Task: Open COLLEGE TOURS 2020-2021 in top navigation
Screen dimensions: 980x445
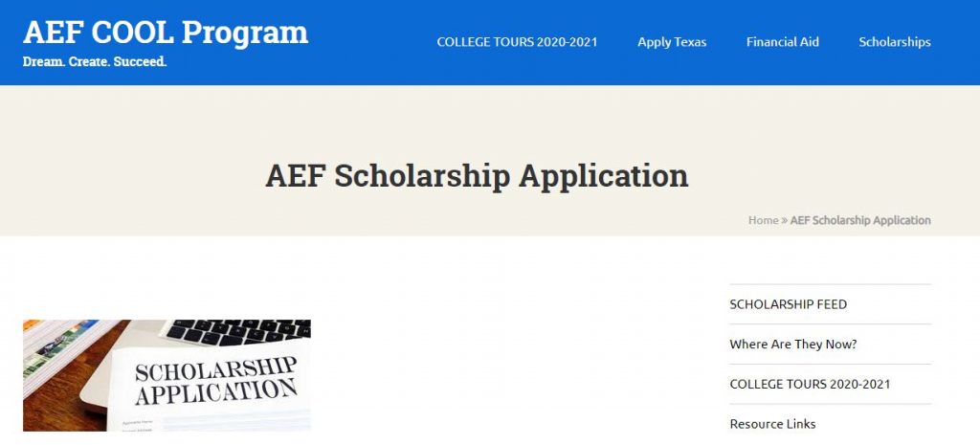Action: point(517,42)
